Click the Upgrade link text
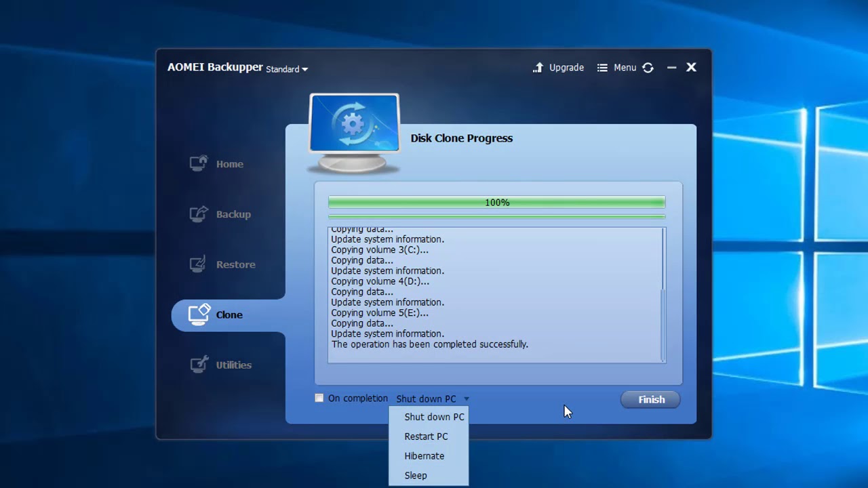 566,68
